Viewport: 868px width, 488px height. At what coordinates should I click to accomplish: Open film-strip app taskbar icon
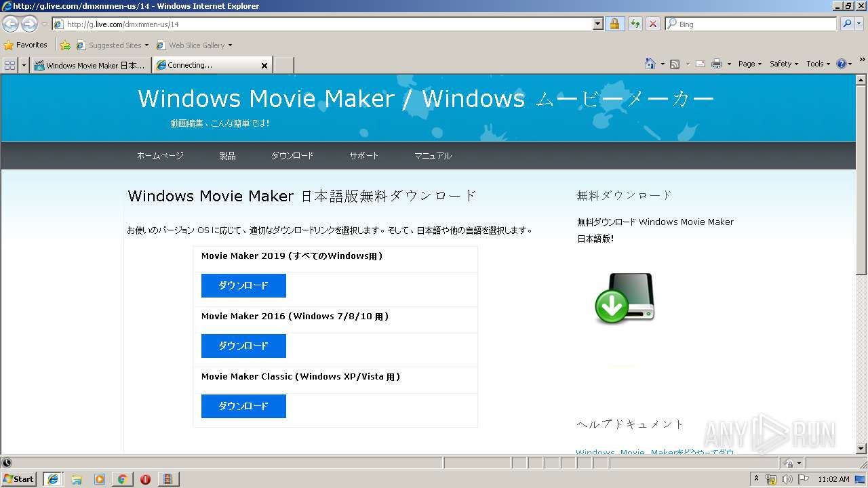(167, 479)
